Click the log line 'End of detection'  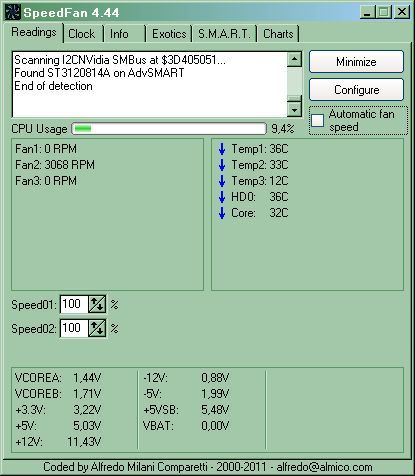click(x=53, y=86)
